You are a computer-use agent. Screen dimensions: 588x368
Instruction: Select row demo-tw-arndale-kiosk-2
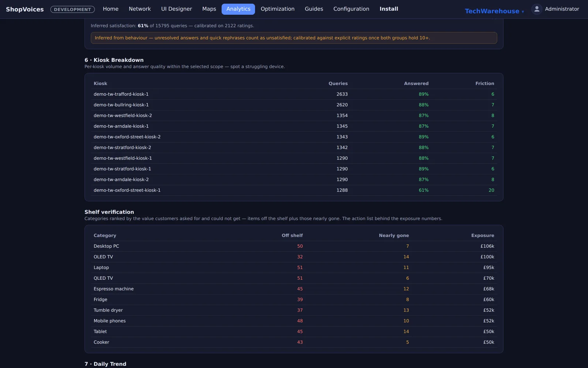[294, 180]
